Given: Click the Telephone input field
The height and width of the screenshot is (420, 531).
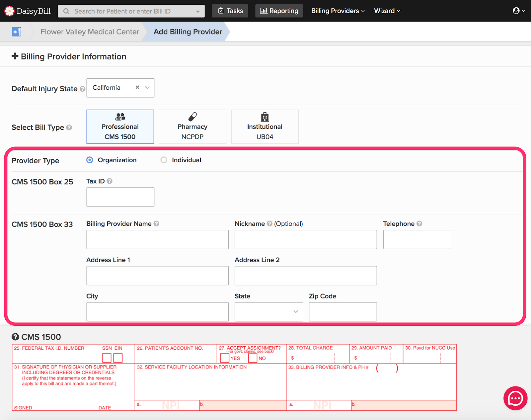Looking at the screenshot, I should point(417,239).
